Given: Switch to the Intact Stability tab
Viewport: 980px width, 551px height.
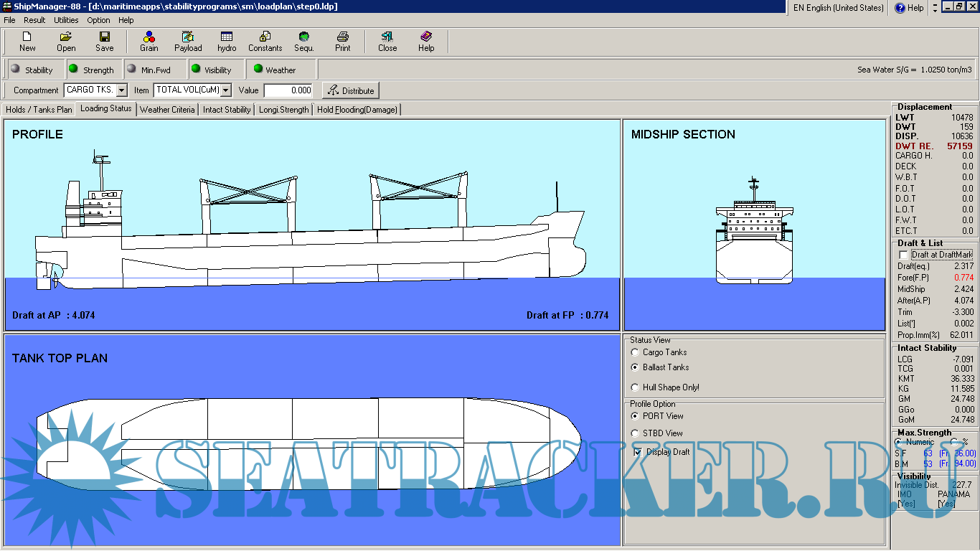Looking at the screenshot, I should pos(227,110).
